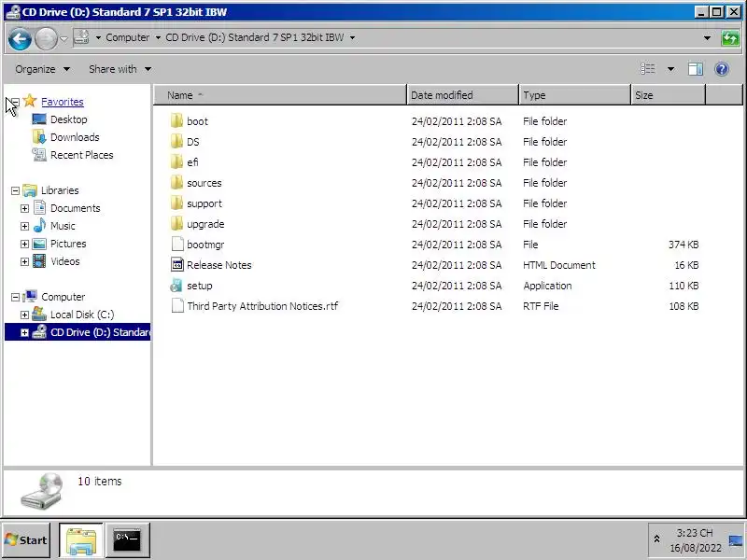This screenshot has width=747, height=560.
Task: Collapse the Favorites tree node
Action: tap(15, 102)
